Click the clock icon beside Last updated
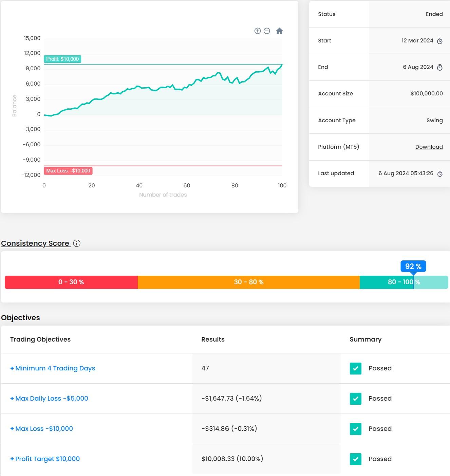 (440, 173)
